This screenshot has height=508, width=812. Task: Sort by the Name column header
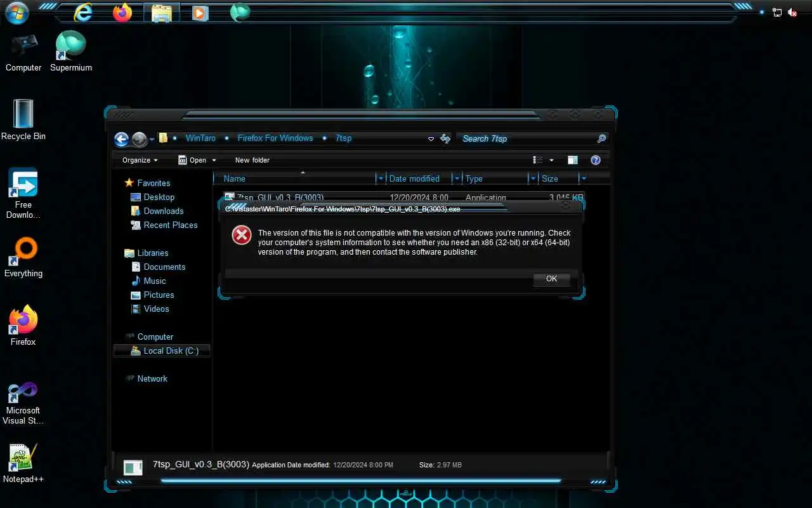pos(295,179)
